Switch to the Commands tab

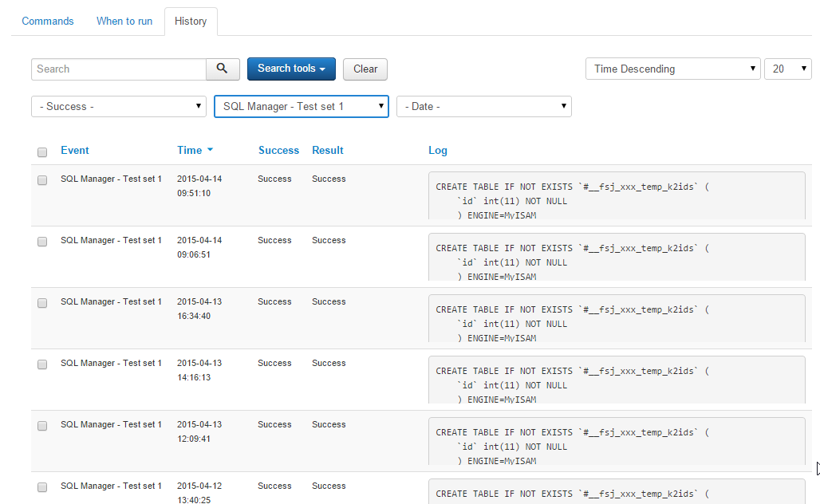(x=48, y=22)
